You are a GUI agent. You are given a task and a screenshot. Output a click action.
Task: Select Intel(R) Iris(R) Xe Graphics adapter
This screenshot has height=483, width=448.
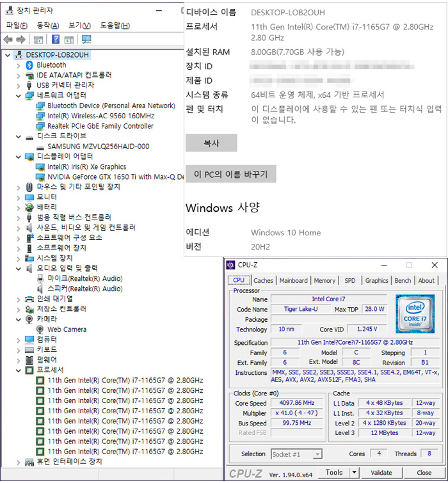coord(86,166)
